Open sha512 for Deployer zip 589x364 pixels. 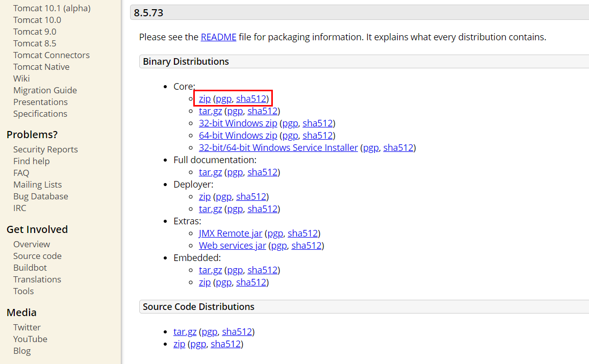[251, 196]
